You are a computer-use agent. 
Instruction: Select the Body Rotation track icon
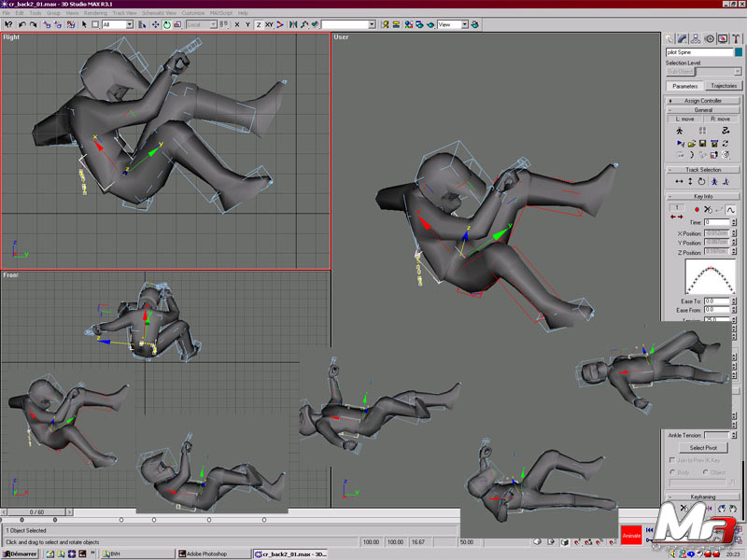tap(701, 181)
